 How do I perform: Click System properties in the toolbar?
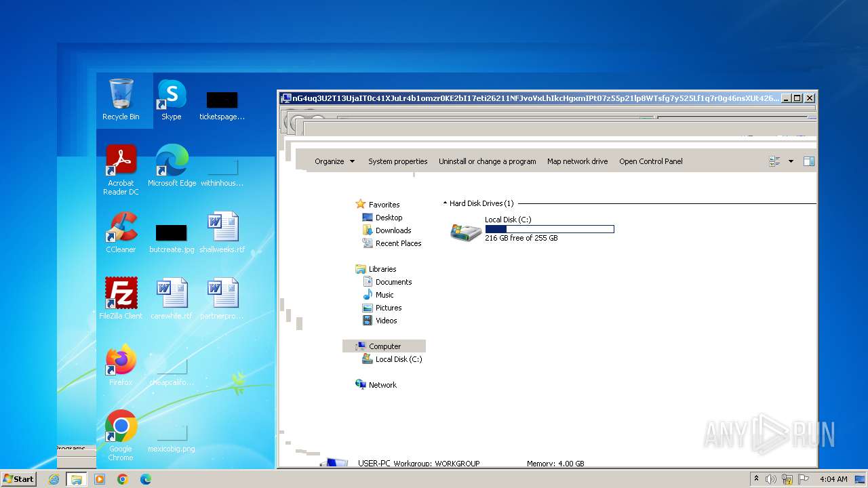(x=397, y=161)
